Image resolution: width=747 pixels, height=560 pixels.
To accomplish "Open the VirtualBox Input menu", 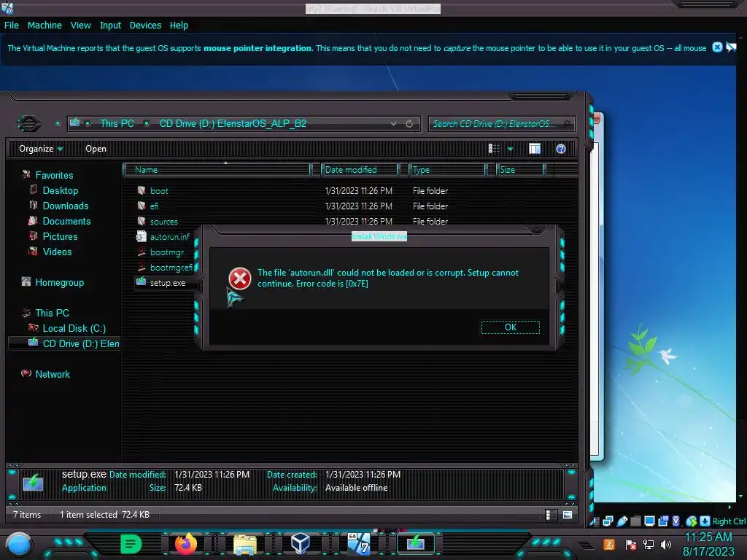I will (110, 26).
